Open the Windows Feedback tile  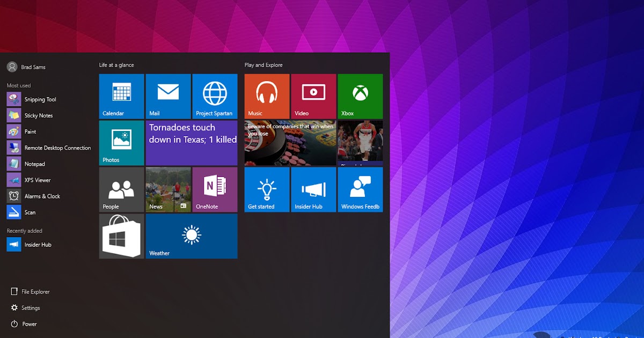click(x=360, y=189)
